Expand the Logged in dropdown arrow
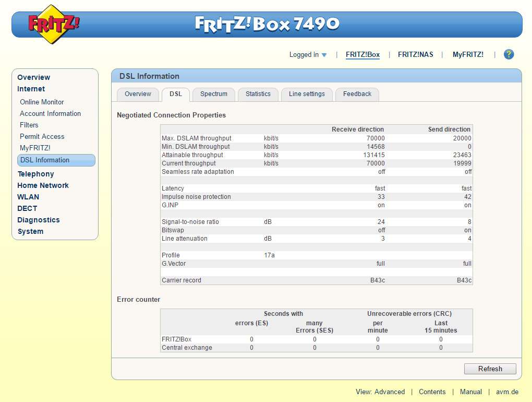Screen dimensions: 532x402 pos(324,55)
